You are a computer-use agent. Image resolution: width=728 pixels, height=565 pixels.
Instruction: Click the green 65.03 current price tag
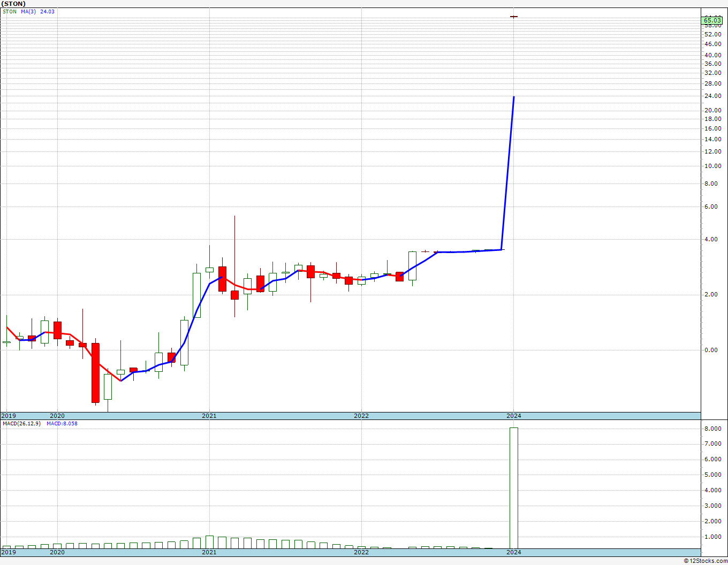point(711,20)
